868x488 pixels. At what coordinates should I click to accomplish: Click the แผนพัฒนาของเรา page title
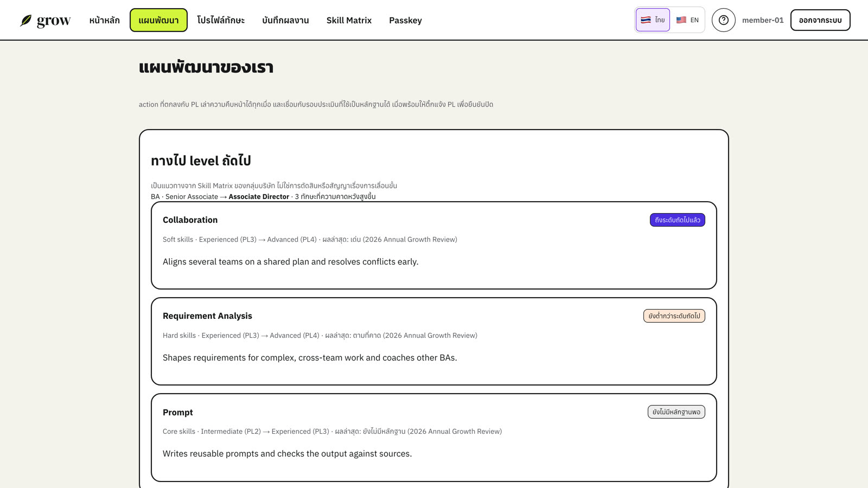(x=206, y=67)
